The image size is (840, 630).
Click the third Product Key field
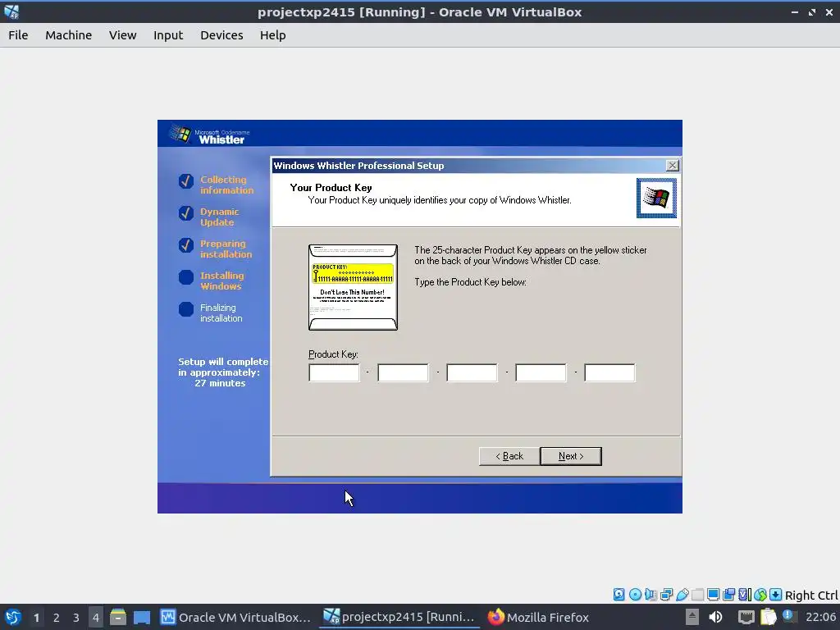472,372
